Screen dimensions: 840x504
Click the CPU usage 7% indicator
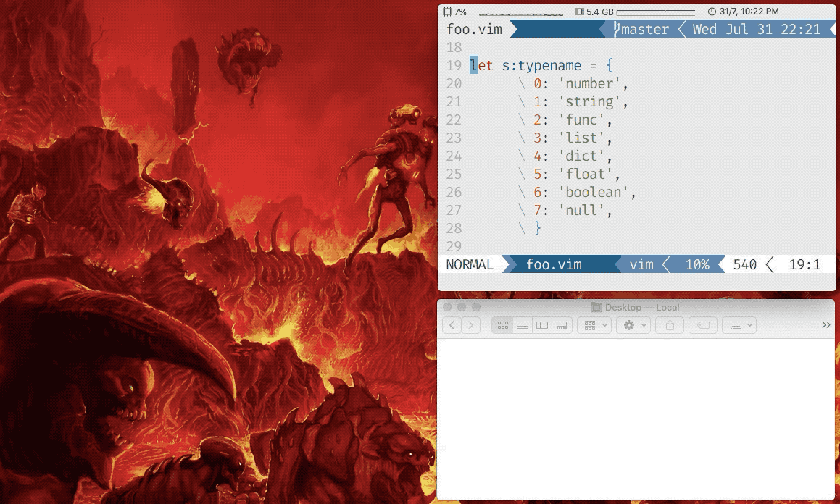point(455,12)
